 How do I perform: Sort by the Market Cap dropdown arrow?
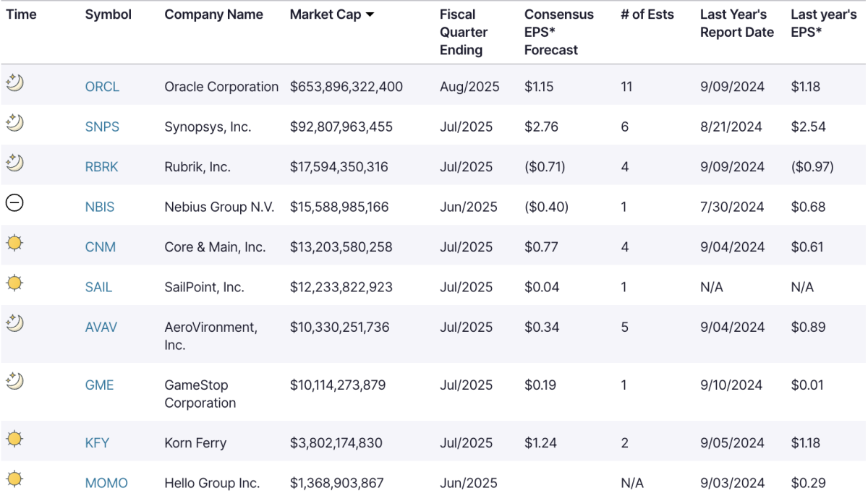pyautogui.click(x=370, y=15)
